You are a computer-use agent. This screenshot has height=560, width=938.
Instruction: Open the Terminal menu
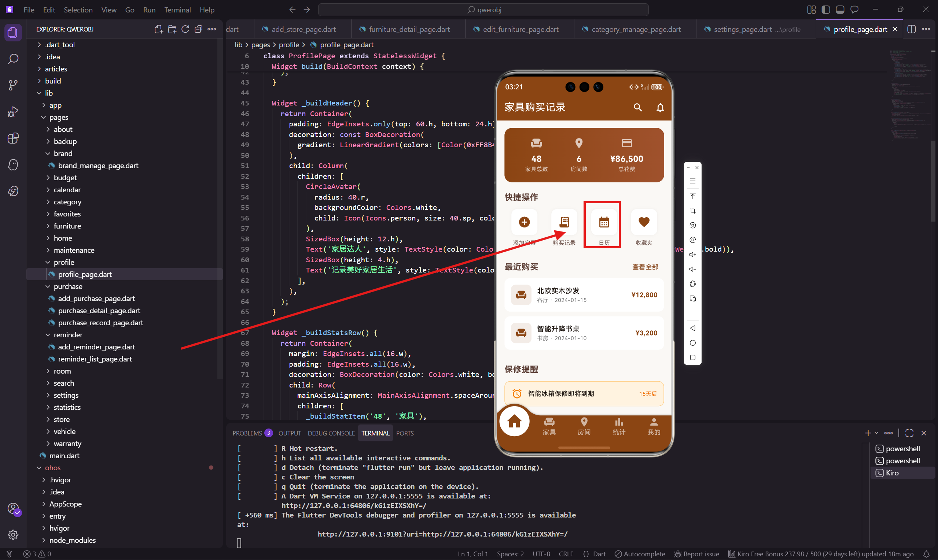(177, 10)
